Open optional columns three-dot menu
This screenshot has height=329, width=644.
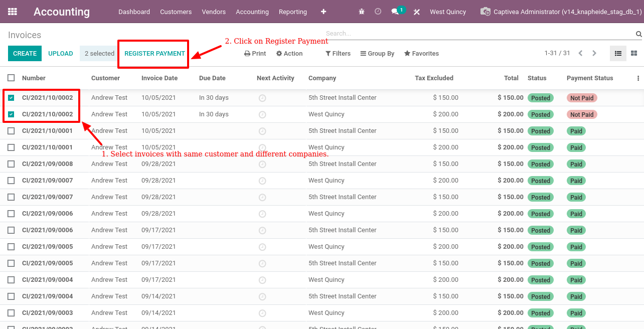[x=638, y=78]
